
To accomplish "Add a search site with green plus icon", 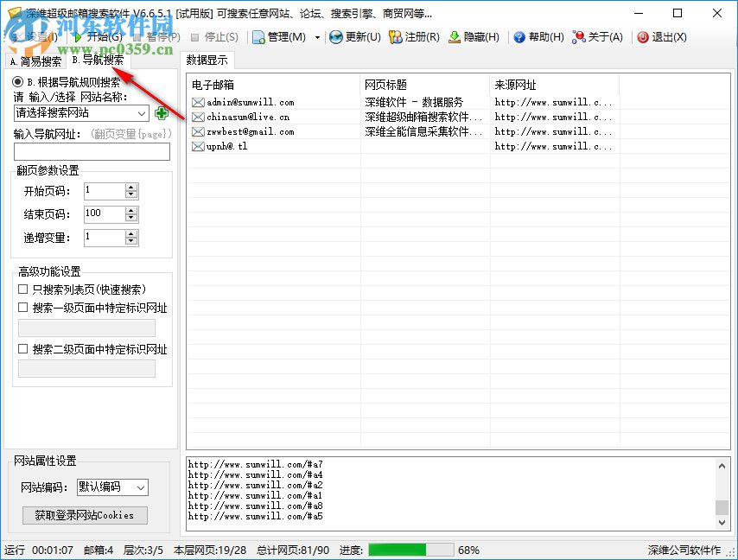I will pyautogui.click(x=161, y=112).
